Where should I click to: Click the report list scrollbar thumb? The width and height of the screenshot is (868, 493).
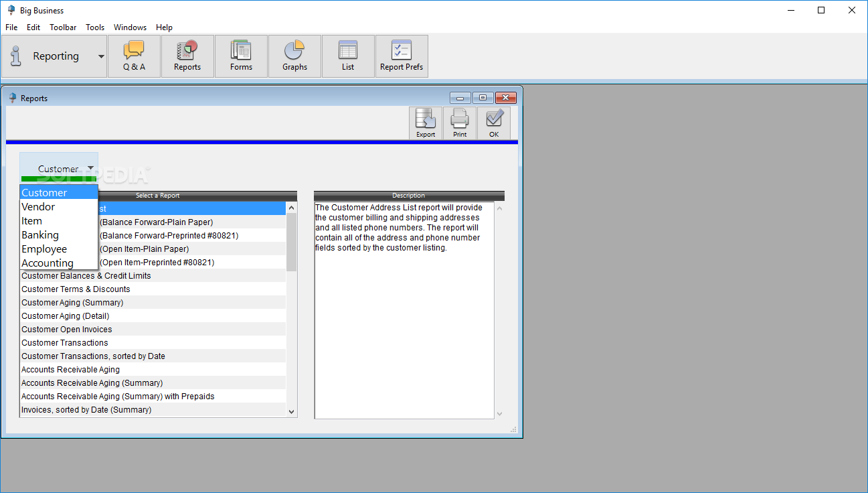[x=291, y=242]
